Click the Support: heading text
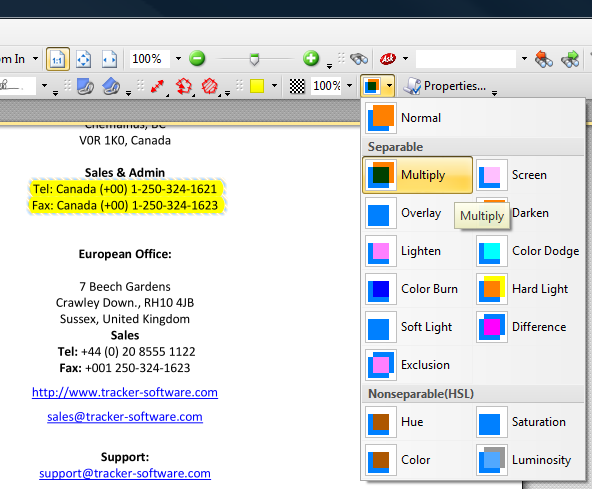 [125, 457]
